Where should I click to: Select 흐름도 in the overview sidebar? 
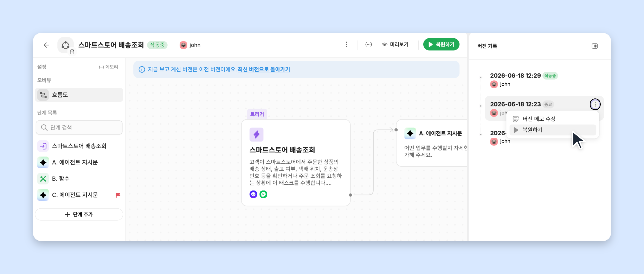pos(79,95)
